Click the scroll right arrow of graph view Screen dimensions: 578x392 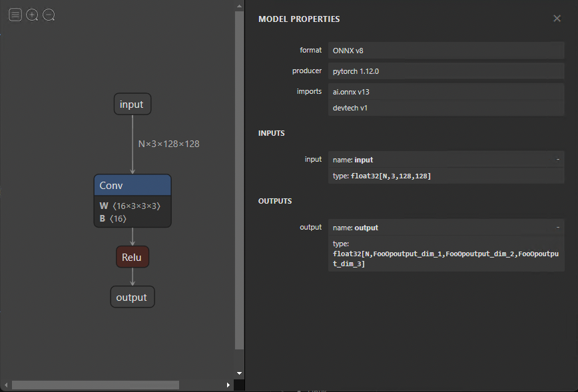(228, 385)
